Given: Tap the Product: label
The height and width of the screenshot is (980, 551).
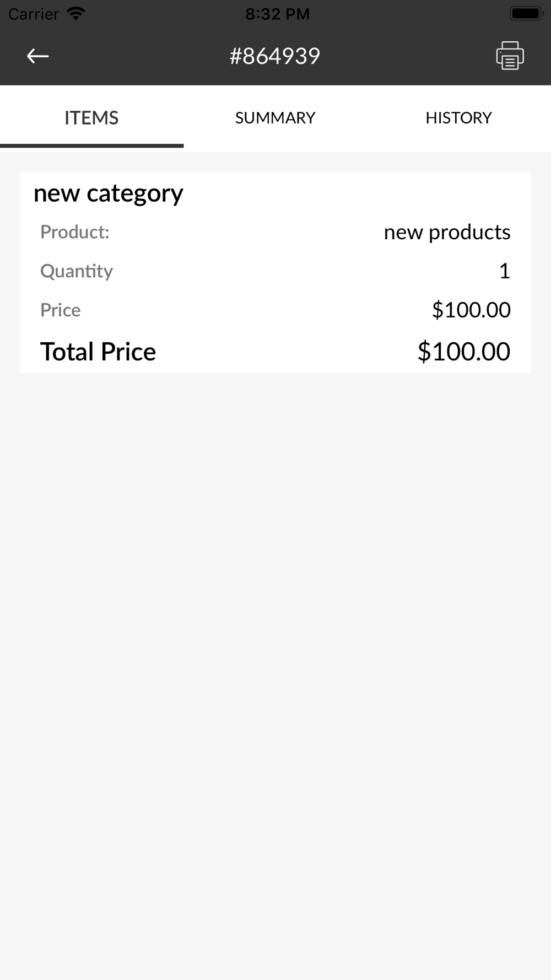Looking at the screenshot, I should tap(75, 232).
